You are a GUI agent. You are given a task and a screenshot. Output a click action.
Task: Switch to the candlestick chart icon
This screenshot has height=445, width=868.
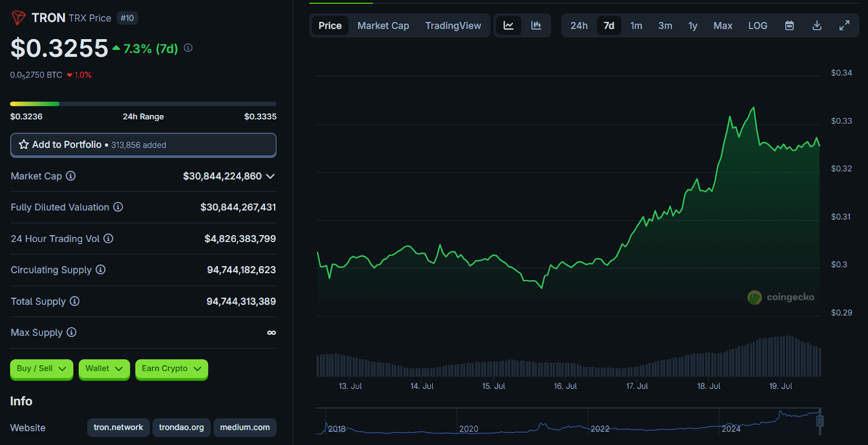click(x=536, y=26)
